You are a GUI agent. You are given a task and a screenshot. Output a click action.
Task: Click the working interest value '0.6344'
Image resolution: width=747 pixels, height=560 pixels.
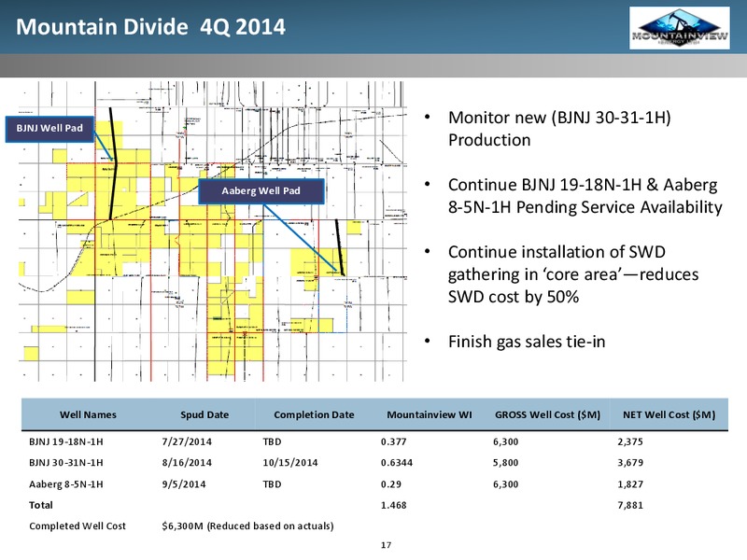396,463
